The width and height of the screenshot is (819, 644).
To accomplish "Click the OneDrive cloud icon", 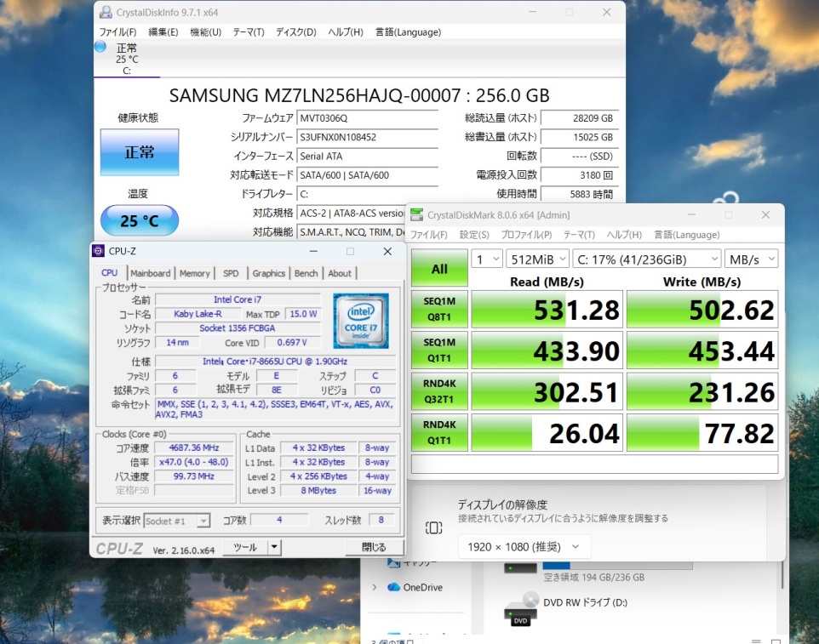I will coord(393,587).
